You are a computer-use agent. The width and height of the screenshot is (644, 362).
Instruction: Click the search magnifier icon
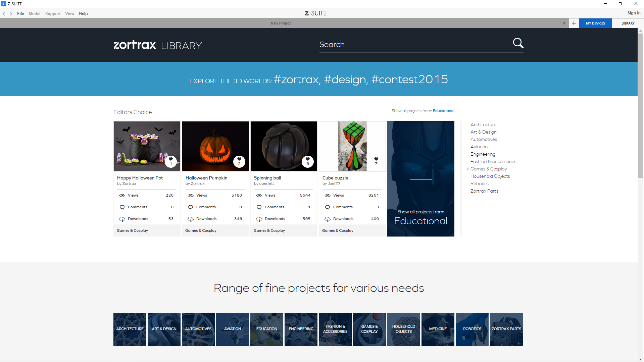518,43
